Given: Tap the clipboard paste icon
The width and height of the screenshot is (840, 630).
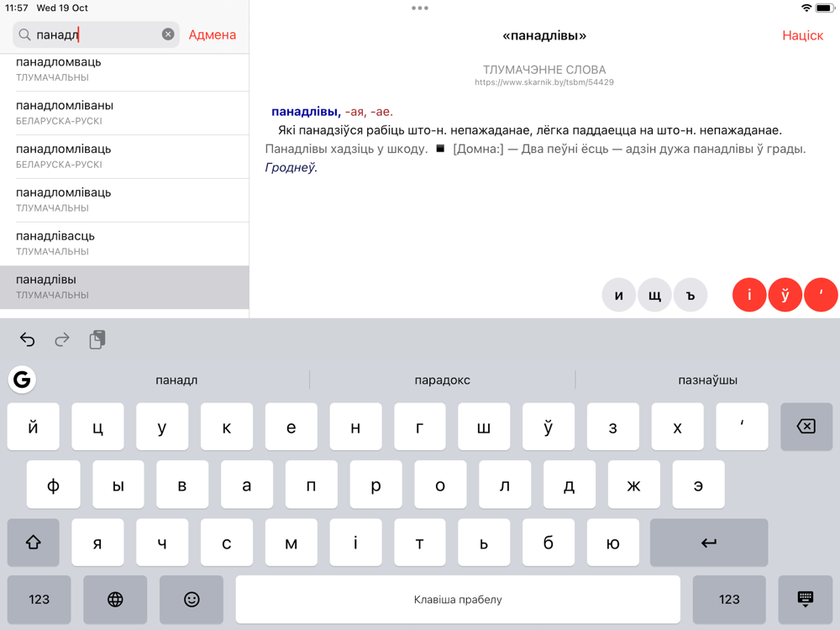Looking at the screenshot, I should coord(97,339).
